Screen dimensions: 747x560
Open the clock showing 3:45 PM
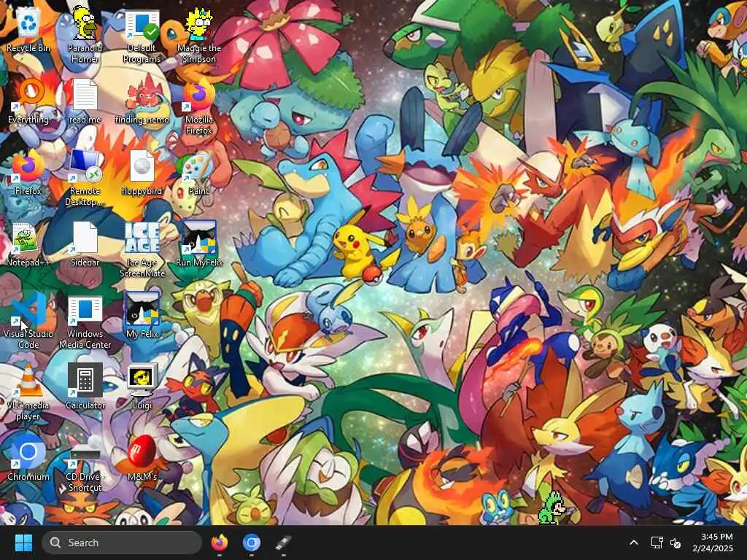(713, 542)
